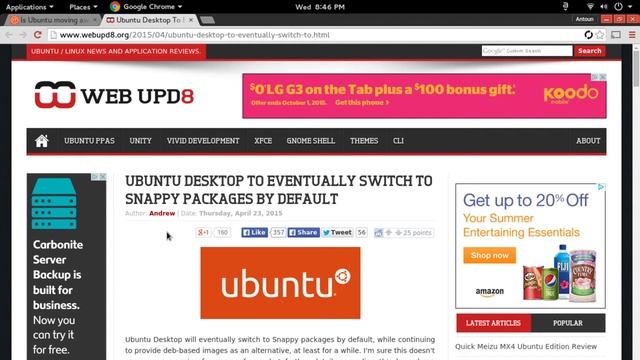The width and height of the screenshot is (640, 360).
Task: Close the 'Is Ubuntu moving' tab
Action: point(95,20)
